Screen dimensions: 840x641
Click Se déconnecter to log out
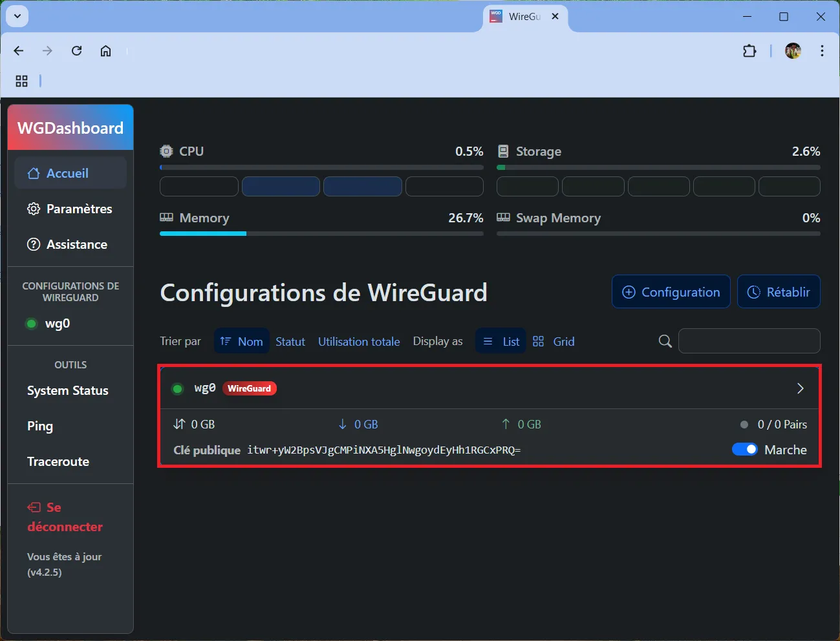click(65, 517)
